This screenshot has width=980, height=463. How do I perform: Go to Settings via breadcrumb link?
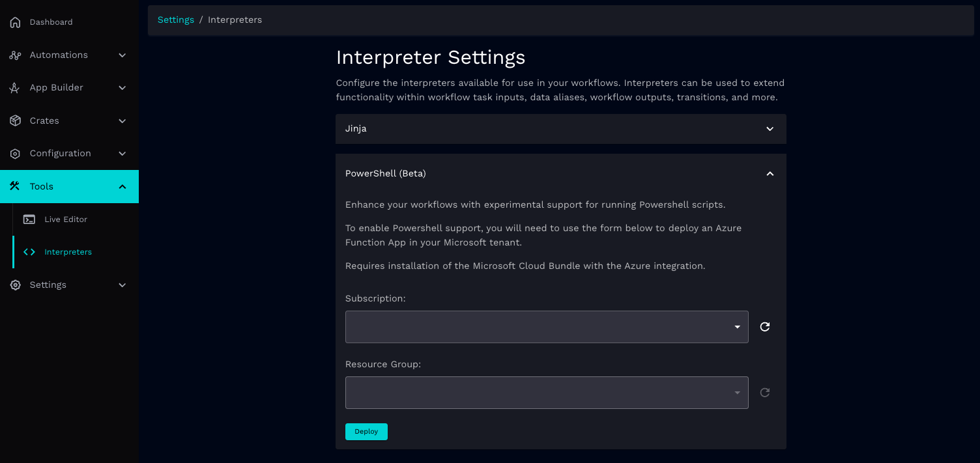coord(176,20)
